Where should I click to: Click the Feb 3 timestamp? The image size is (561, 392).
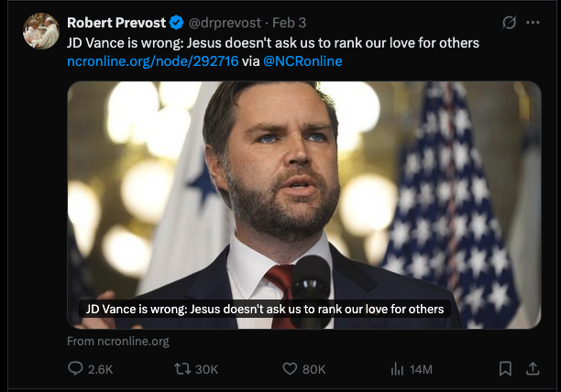tap(289, 23)
